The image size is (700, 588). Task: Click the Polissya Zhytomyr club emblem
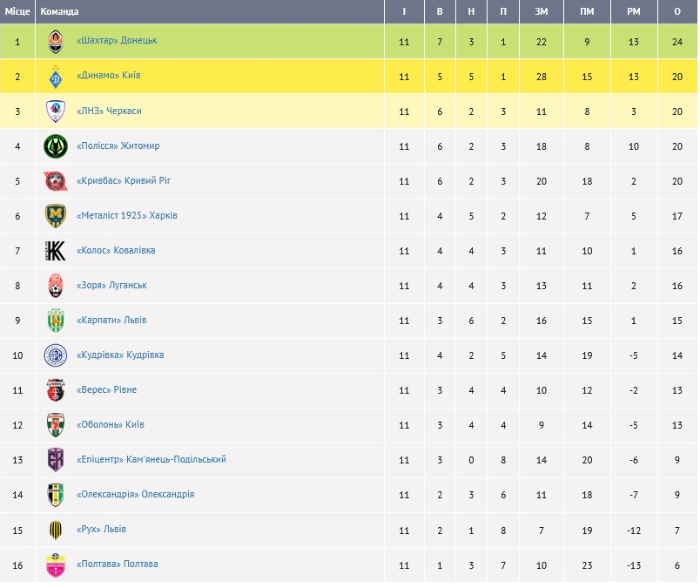(x=56, y=146)
